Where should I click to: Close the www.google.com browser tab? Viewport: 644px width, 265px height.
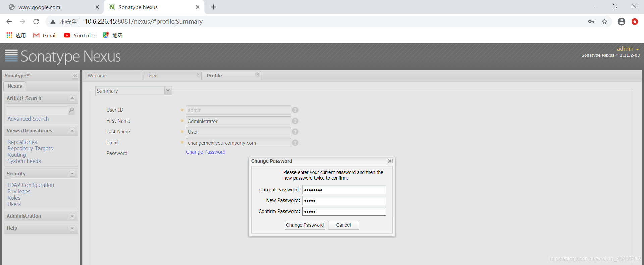97,7
